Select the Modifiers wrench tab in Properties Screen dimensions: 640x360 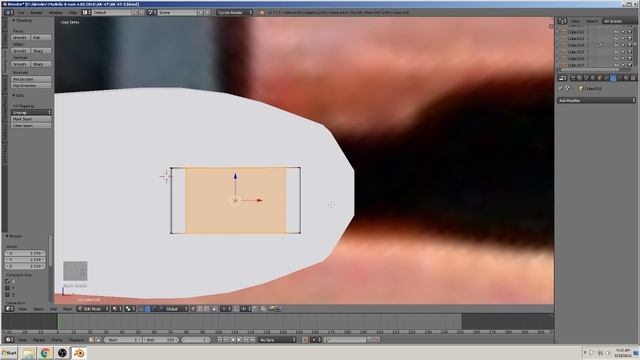[613, 78]
